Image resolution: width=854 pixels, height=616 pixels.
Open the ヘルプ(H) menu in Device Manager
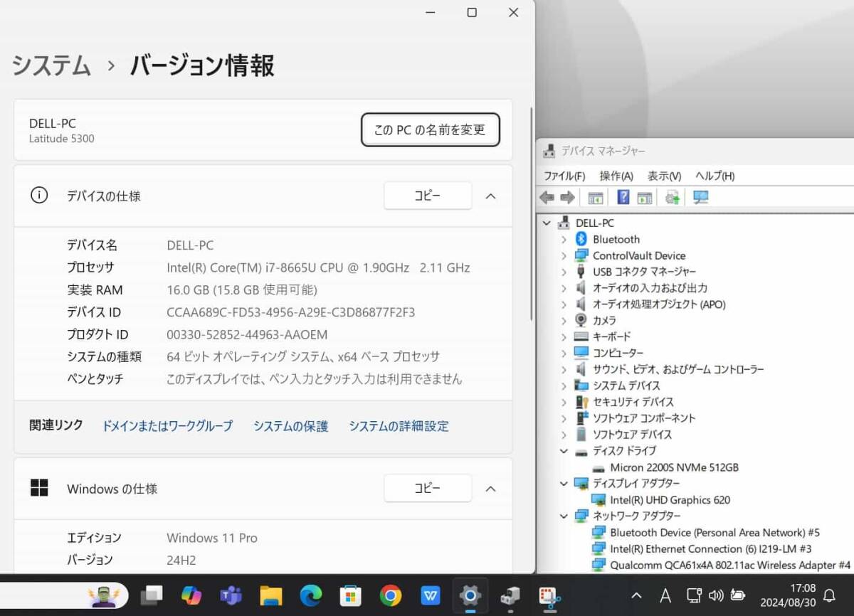pos(715,176)
